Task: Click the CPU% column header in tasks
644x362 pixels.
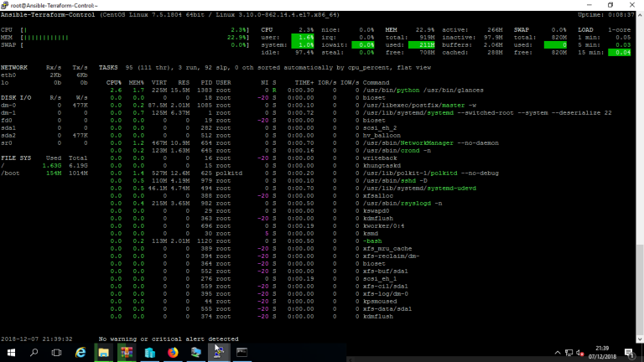Action: (x=114, y=82)
